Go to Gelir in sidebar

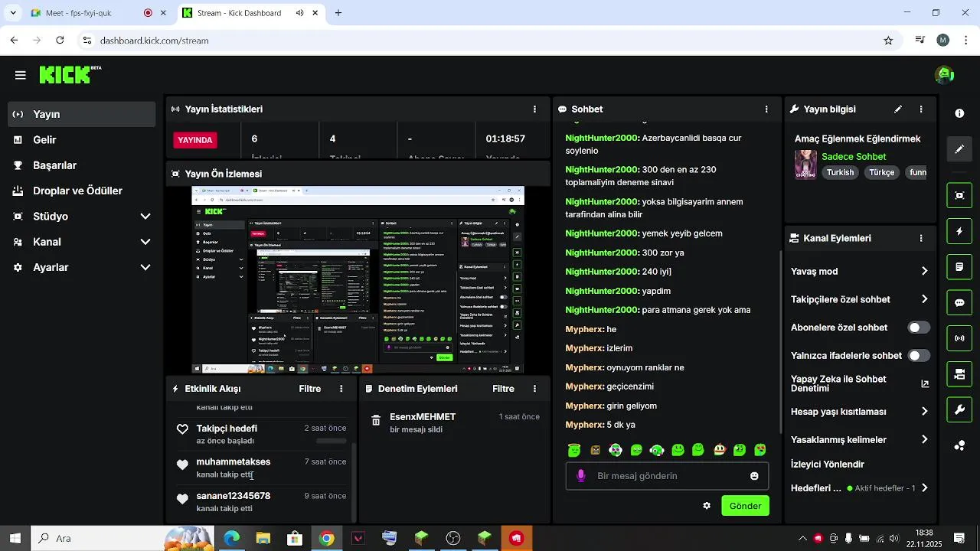82,140
